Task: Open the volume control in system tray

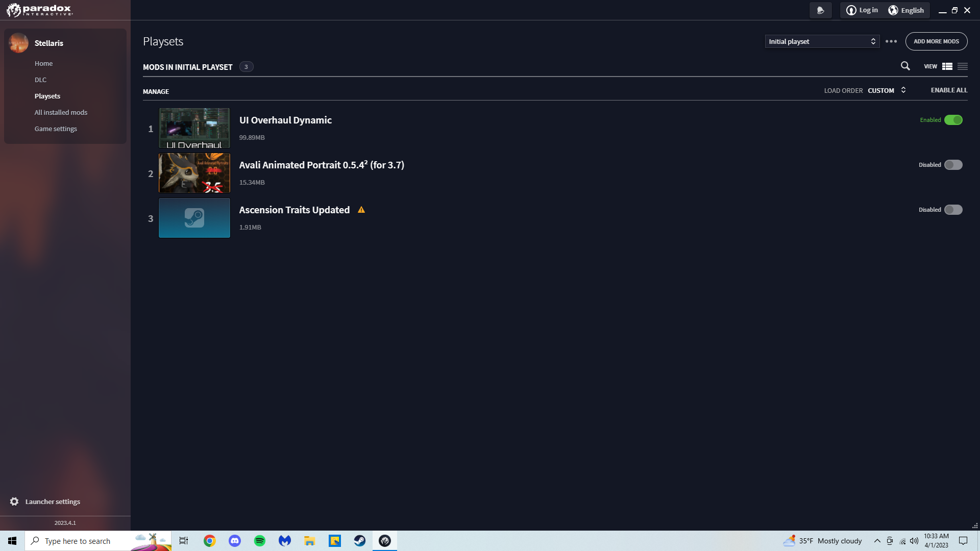Action: pos(914,541)
